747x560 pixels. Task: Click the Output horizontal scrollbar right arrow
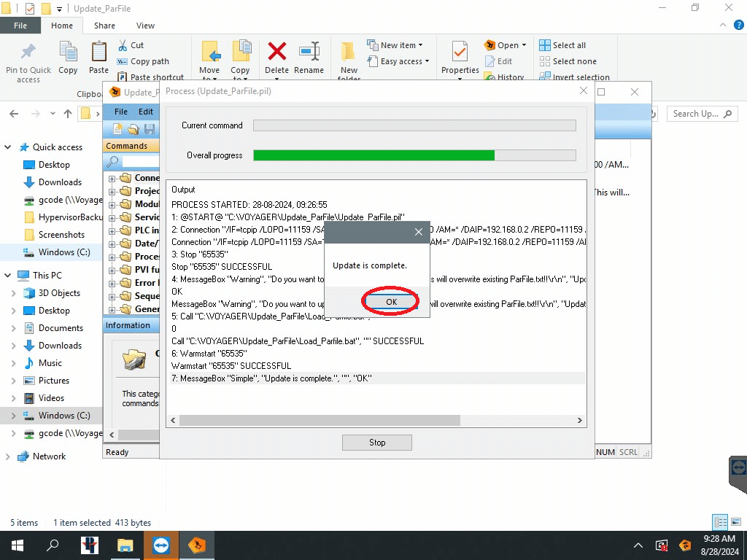click(x=580, y=421)
